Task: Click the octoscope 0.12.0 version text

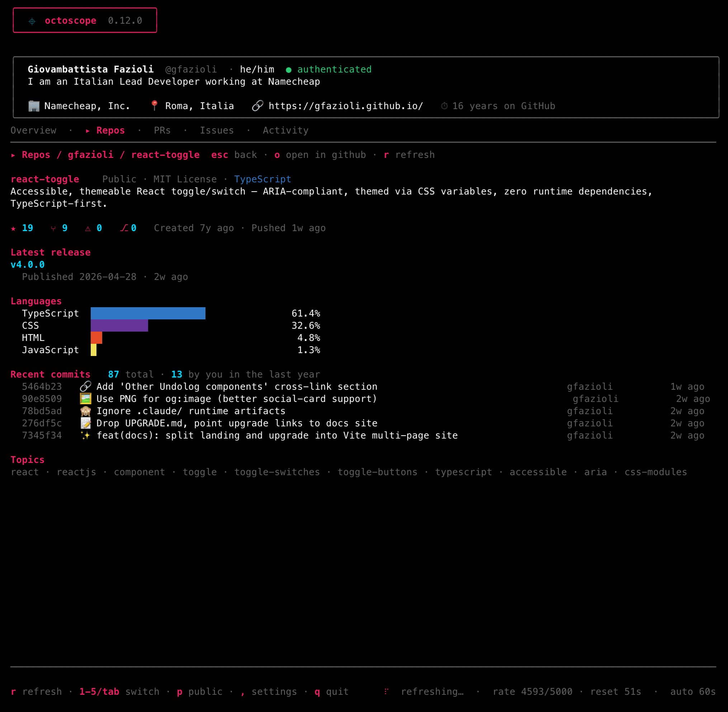Action: (x=125, y=20)
